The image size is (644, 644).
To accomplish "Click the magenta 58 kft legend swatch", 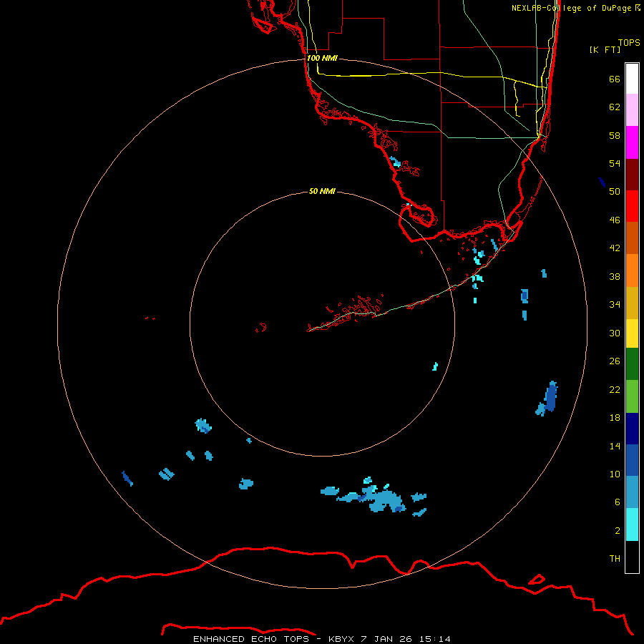I will [632, 142].
